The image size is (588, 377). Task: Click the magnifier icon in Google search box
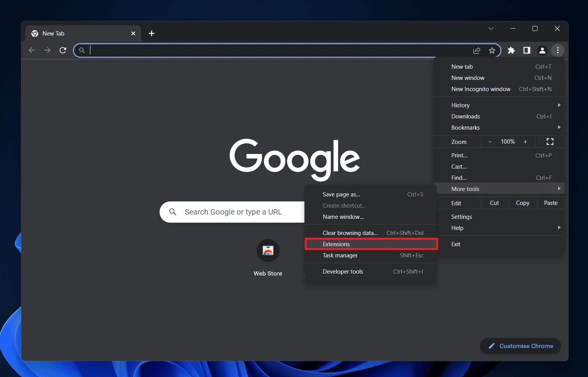(x=173, y=212)
